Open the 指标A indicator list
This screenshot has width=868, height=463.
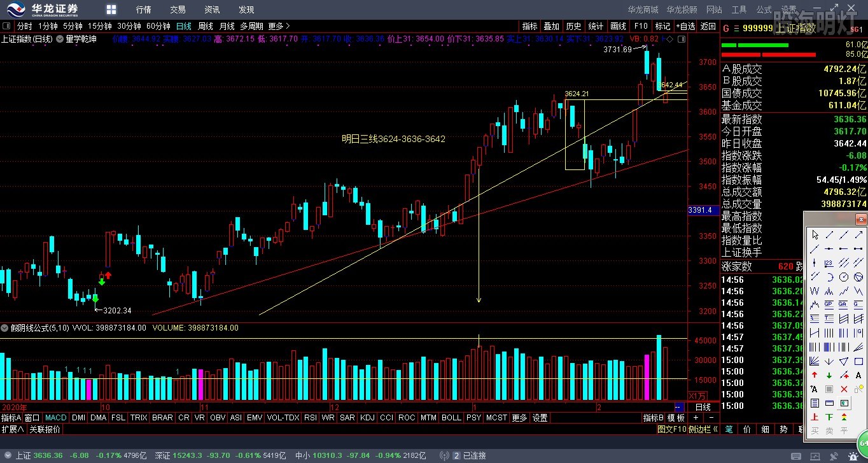11,418
